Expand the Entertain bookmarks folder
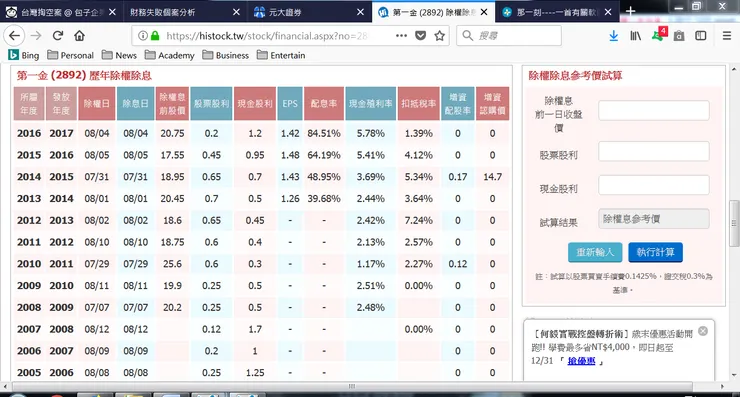The width and height of the screenshot is (740, 397). (x=281, y=55)
